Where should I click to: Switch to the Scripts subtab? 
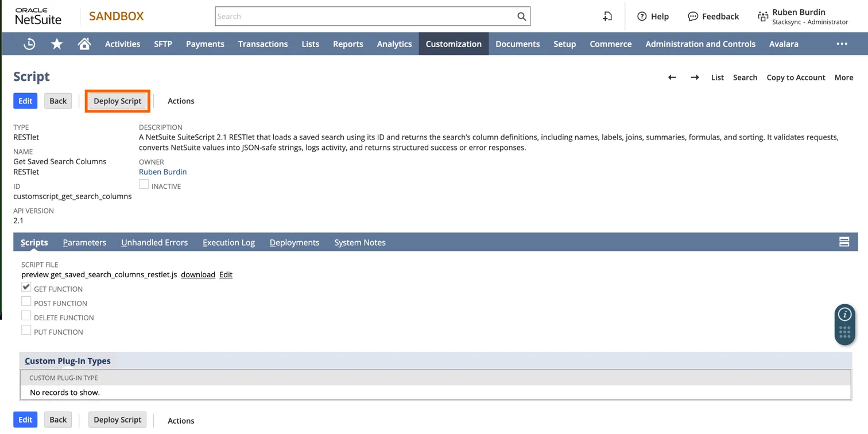click(34, 242)
